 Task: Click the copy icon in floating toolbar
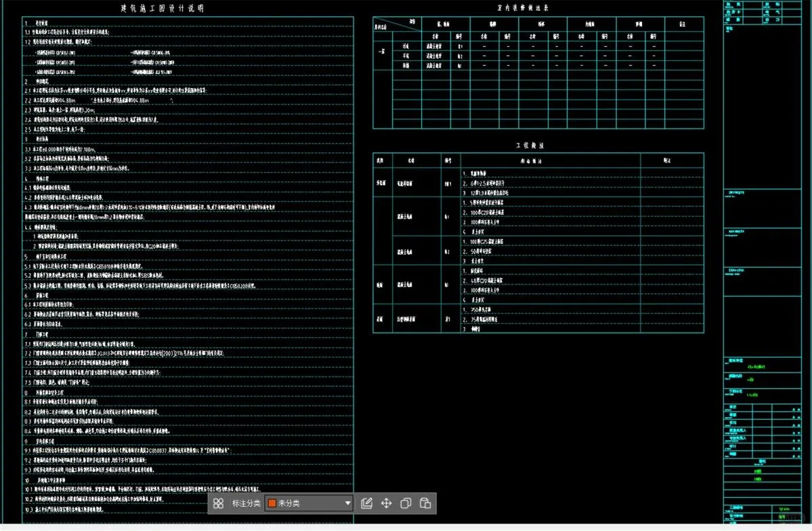[406, 503]
